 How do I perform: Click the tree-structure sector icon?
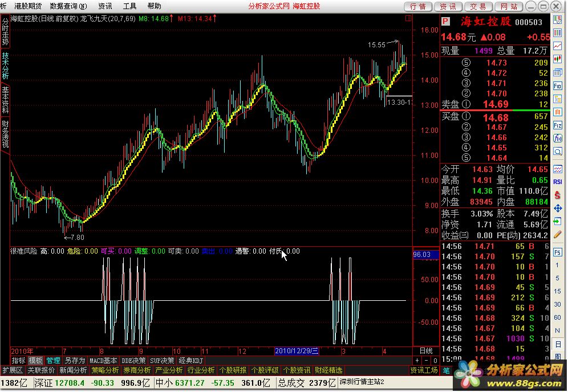[x=558, y=99]
